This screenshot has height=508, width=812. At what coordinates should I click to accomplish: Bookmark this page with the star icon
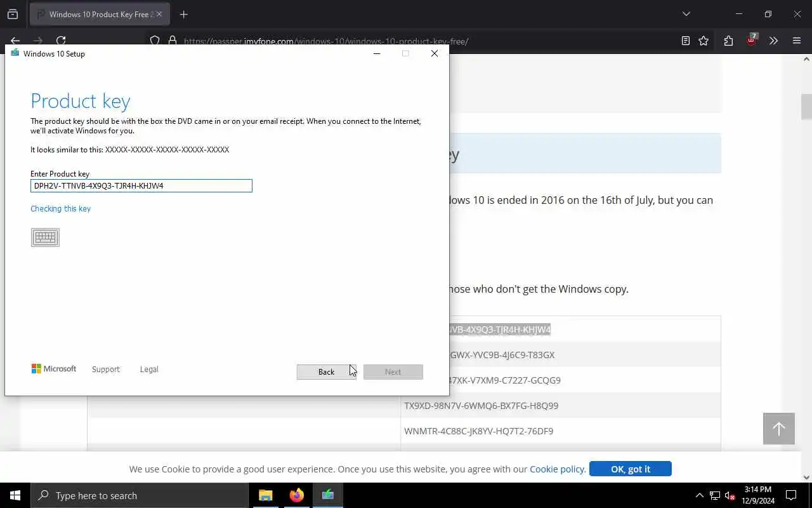(x=704, y=41)
